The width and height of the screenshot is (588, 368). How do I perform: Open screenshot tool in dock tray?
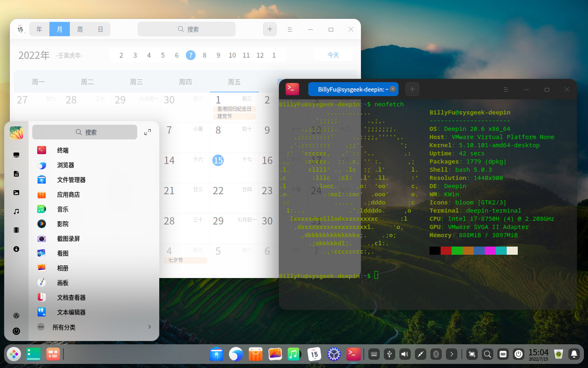[x=472, y=354]
